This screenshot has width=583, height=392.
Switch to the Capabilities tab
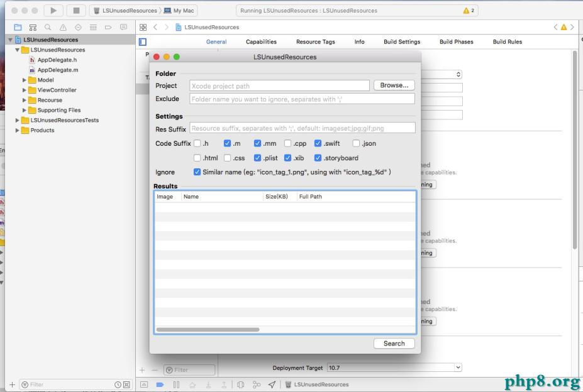(x=261, y=42)
